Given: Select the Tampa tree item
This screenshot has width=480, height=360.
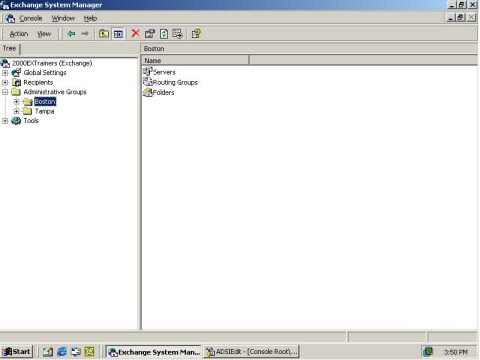Looking at the screenshot, I should pos(44,111).
